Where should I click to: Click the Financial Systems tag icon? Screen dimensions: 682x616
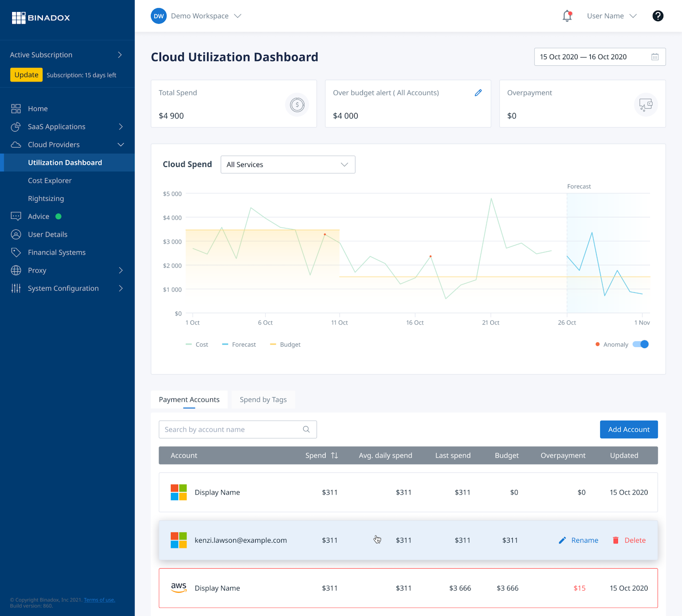tap(16, 252)
